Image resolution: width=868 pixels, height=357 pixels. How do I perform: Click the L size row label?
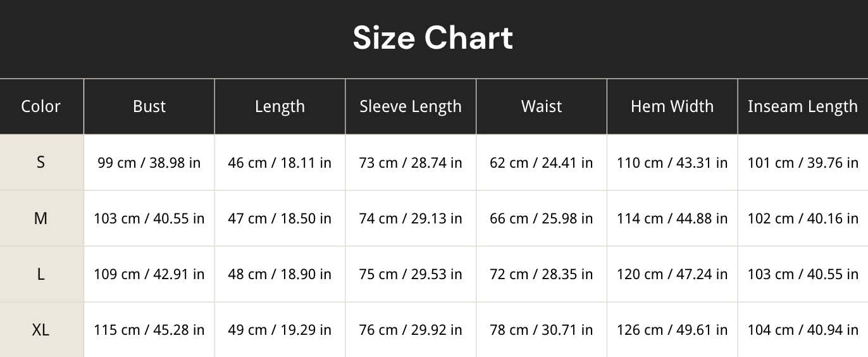click(x=41, y=274)
